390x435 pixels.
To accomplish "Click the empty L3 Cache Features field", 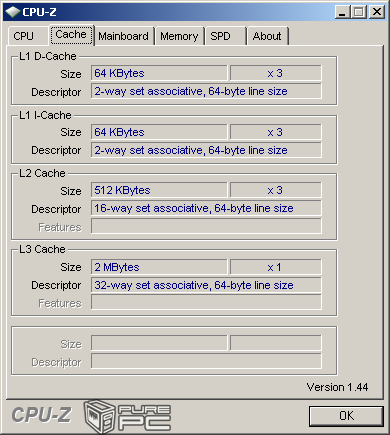I will 206,302.
